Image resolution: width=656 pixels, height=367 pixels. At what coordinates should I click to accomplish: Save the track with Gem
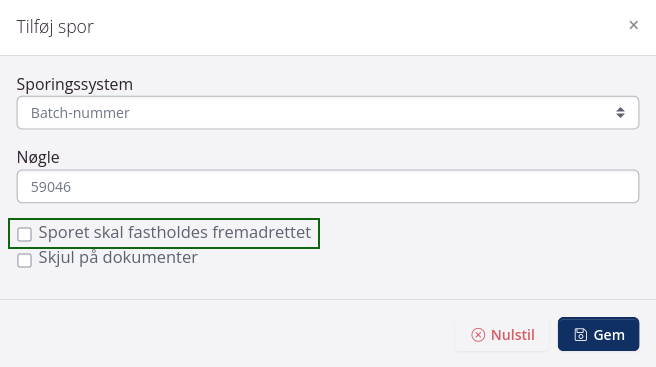click(x=598, y=334)
